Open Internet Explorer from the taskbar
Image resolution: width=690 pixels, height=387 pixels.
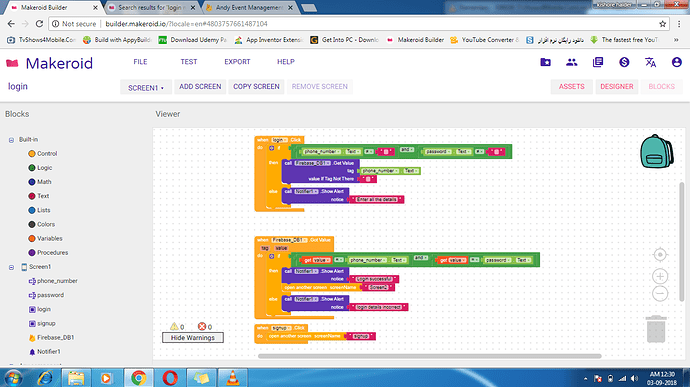[45, 378]
